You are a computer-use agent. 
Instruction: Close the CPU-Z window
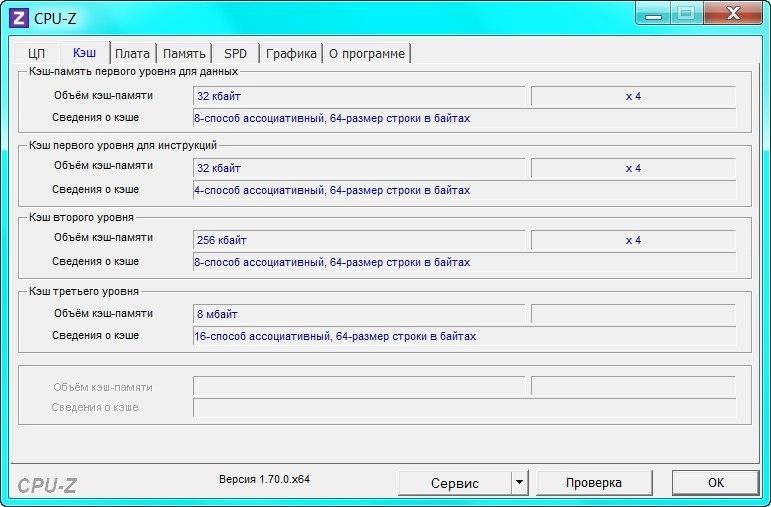(733, 14)
